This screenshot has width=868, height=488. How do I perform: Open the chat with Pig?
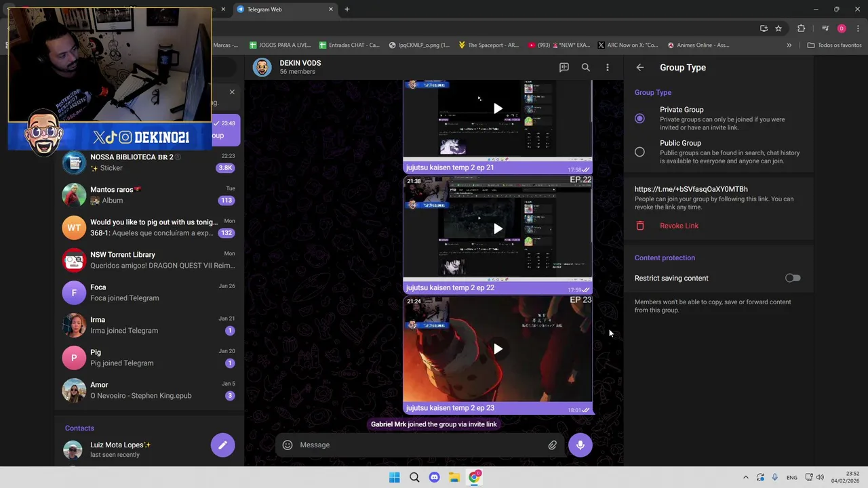[x=149, y=357]
